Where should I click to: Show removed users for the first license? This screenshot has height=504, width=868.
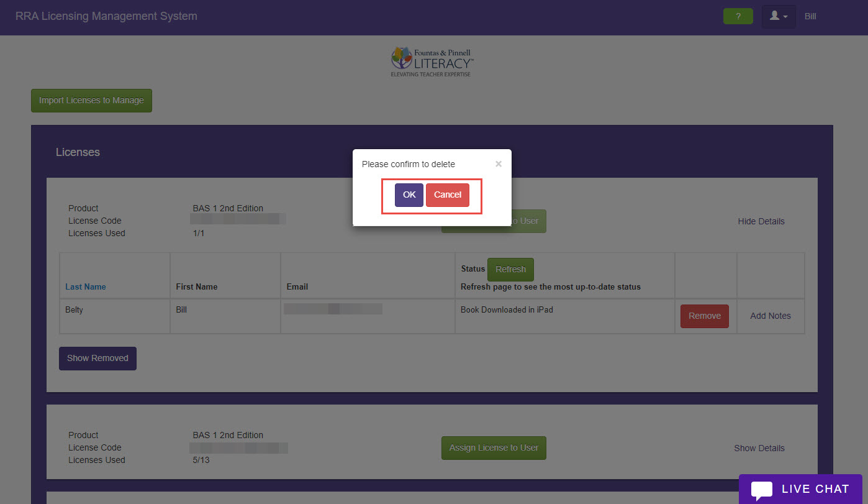click(x=97, y=358)
